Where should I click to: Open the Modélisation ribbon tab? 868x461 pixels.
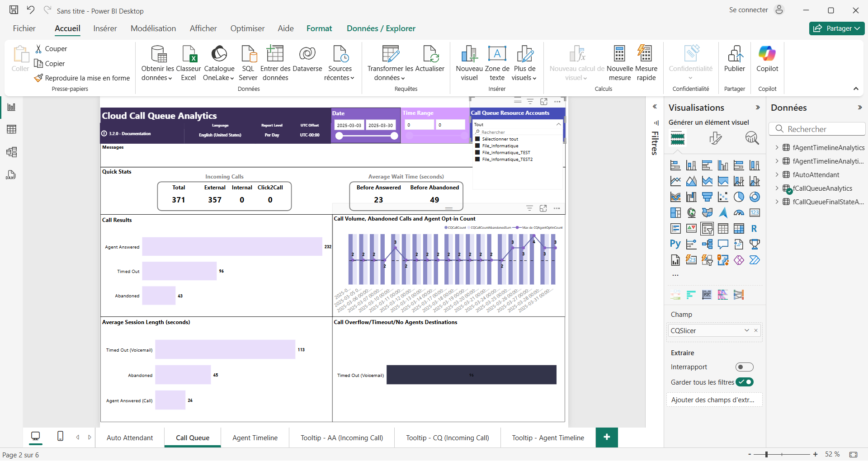click(153, 28)
